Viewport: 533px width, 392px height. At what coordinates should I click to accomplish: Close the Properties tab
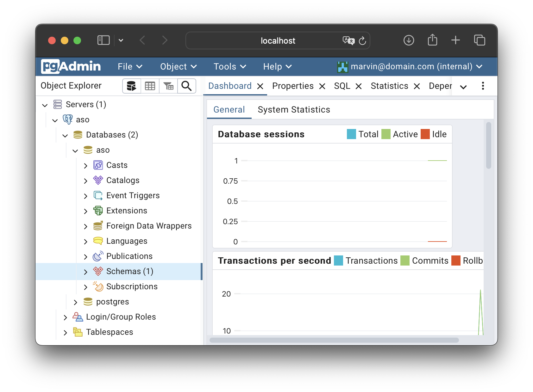(322, 86)
